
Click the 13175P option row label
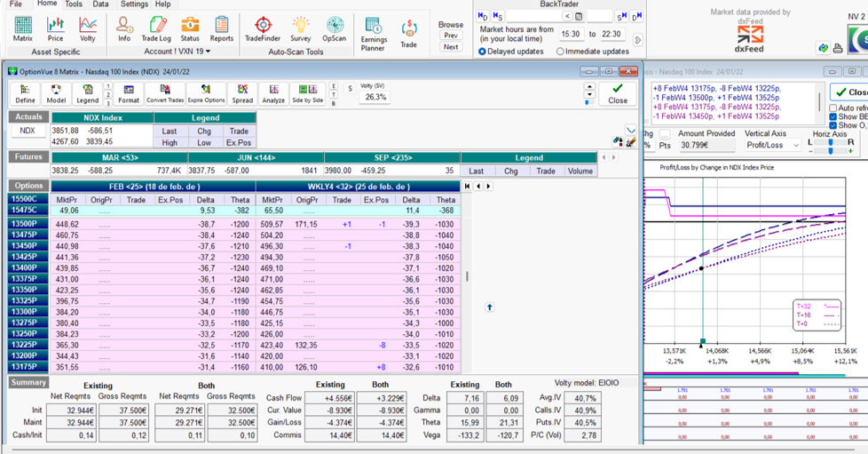[28, 367]
